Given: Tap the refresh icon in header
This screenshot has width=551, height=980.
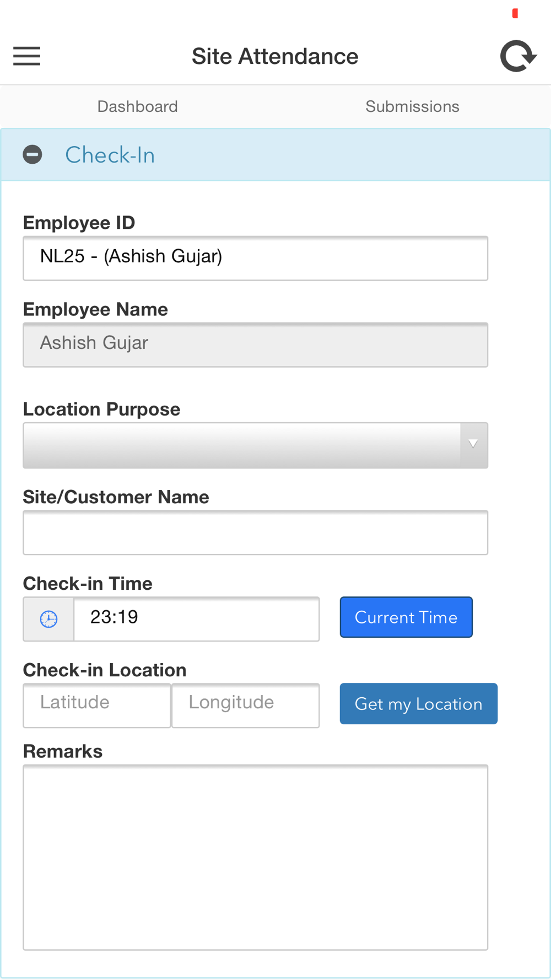Looking at the screenshot, I should click(518, 56).
